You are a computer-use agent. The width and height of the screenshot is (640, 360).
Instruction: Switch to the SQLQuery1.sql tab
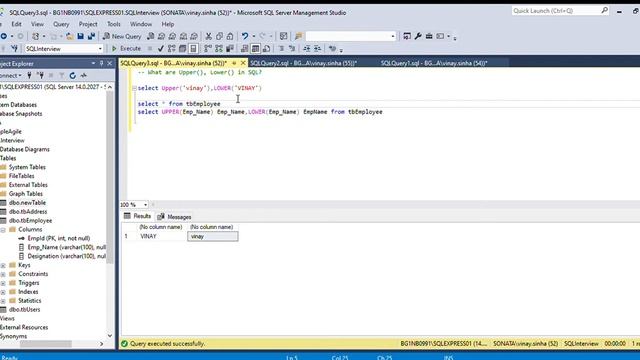tap(434, 63)
